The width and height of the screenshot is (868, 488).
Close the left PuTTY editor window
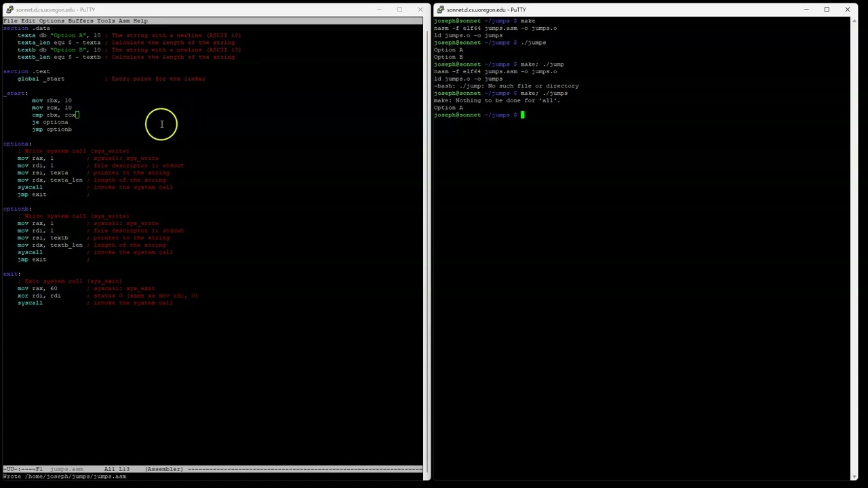pyautogui.click(x=420, y=9)
